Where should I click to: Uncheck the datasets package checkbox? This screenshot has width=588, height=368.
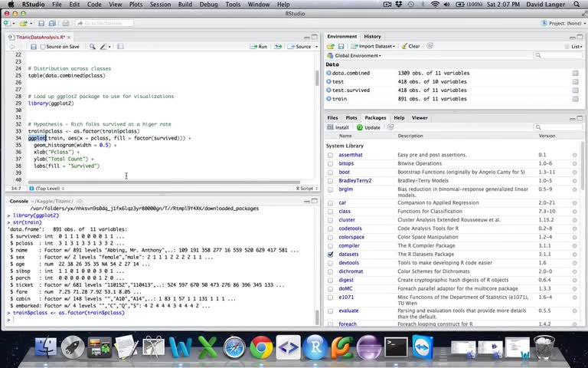(330, 255)
